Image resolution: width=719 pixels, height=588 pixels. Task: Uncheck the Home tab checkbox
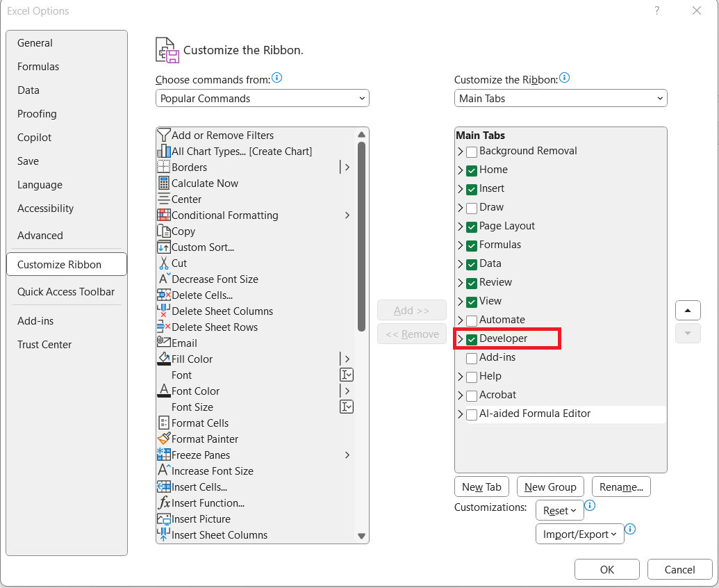(472, 170)
